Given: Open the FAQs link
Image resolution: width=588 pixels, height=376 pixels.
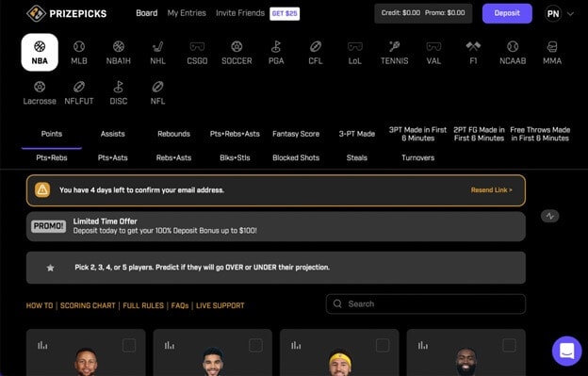Looking at the screenshot, I should coord(180,305).
